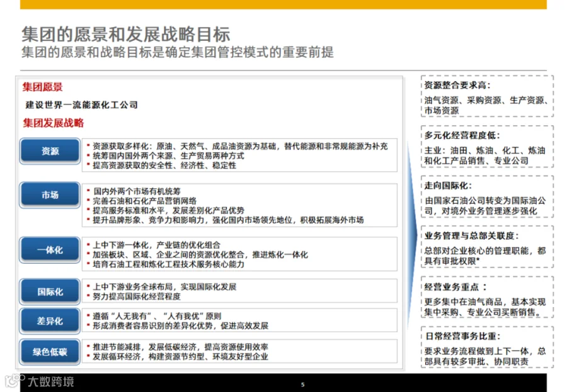Click the title 集团的愿景和发展战略目标
The image size is (567, 392).
pos(125,35)
